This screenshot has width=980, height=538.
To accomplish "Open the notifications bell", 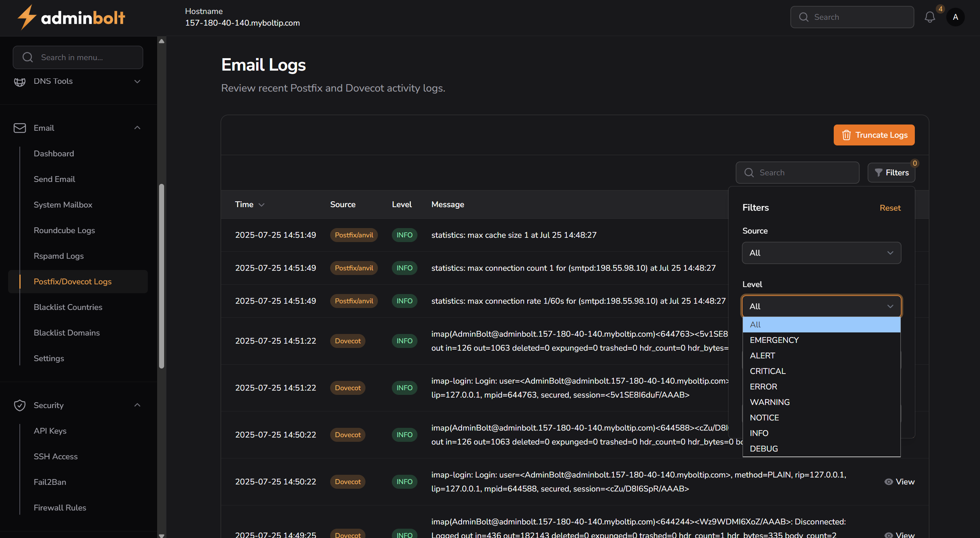I will tap(930, 17).
